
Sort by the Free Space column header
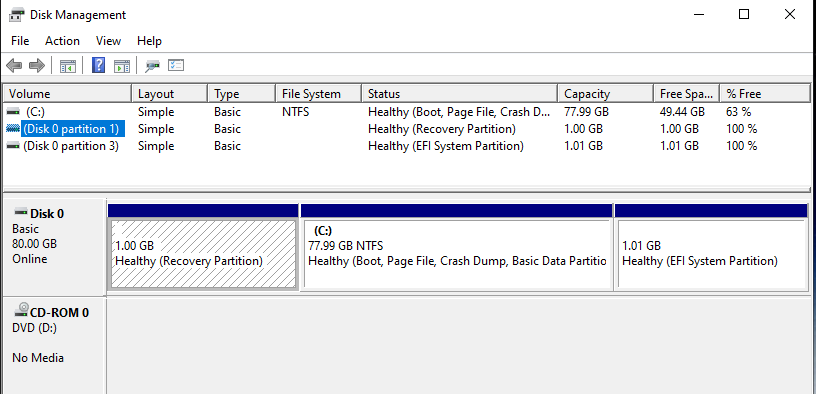pos(687,94)
